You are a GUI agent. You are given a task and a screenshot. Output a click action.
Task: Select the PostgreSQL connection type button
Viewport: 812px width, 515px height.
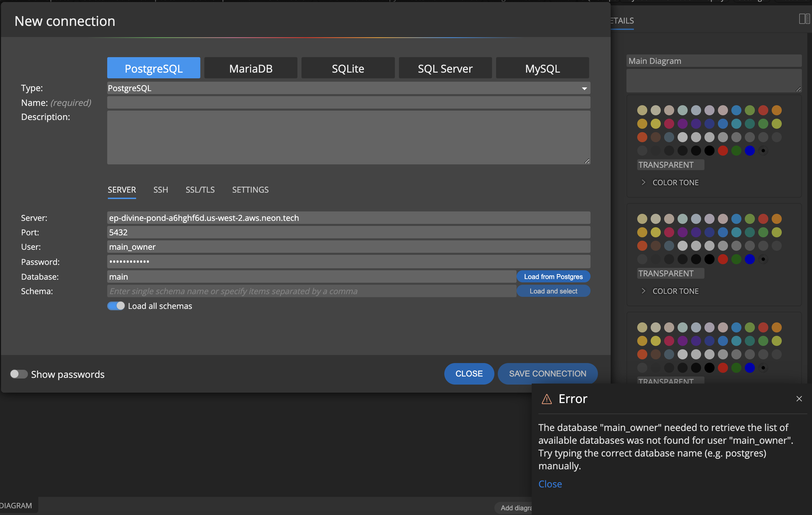(x=154, y=68)
